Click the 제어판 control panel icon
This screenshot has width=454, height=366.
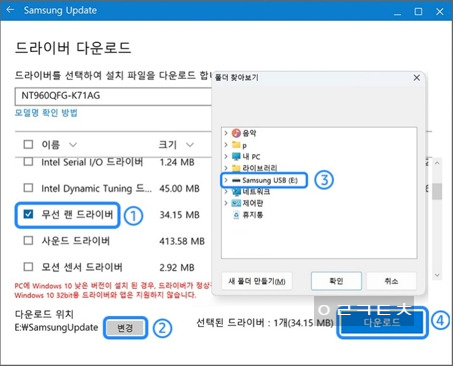click(236, 203)
